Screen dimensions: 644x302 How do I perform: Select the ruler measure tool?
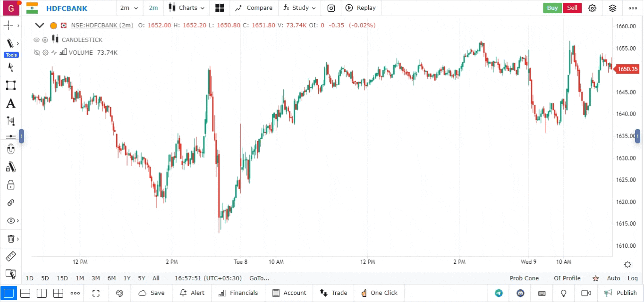[10, 257]
